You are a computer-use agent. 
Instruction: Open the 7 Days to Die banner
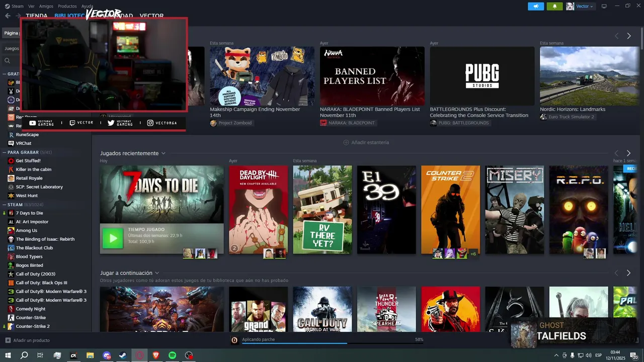pyautogui.click(x=162, y=194)
